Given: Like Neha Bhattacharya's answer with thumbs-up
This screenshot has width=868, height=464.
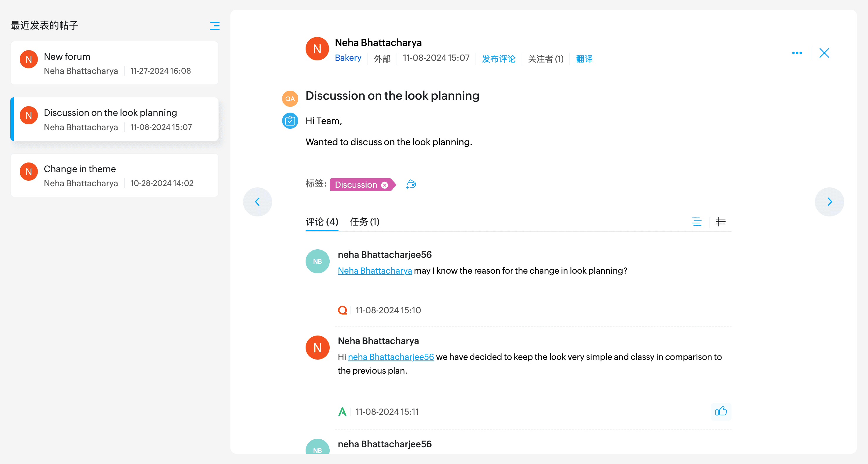Looking at the screenshot, I should coord(721,411).
